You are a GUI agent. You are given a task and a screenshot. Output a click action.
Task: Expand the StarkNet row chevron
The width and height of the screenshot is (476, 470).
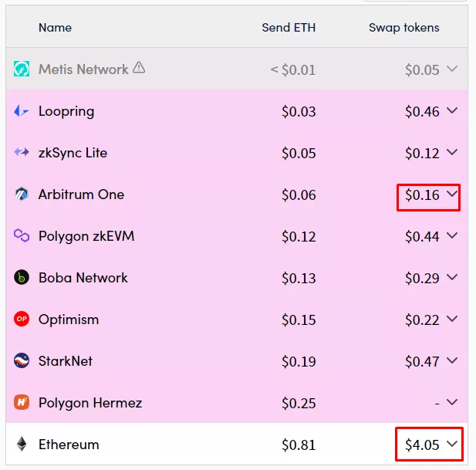point(452,360)
